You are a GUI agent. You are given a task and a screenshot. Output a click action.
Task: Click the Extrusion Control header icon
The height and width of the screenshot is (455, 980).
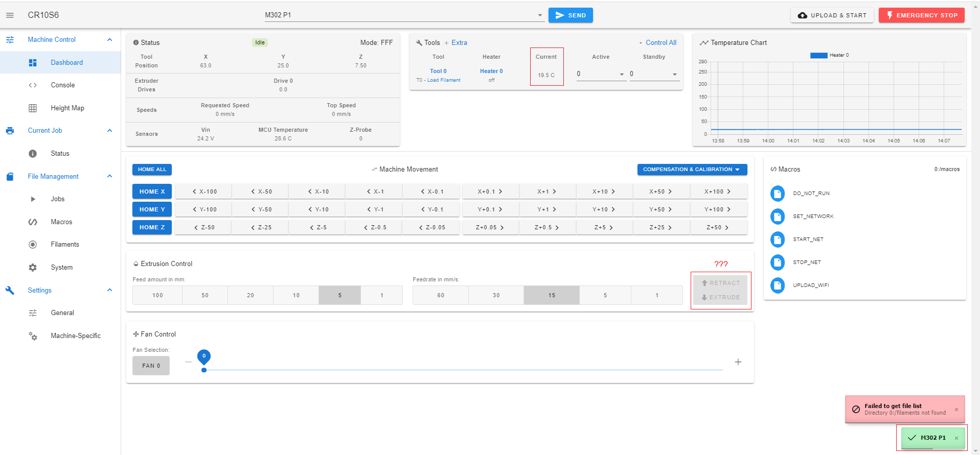136,264
